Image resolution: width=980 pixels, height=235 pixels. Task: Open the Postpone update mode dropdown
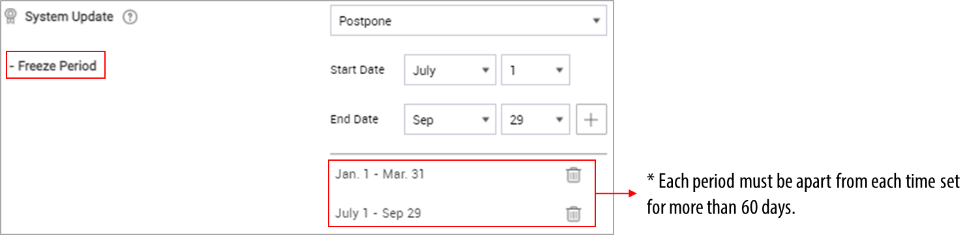(468, 21)
